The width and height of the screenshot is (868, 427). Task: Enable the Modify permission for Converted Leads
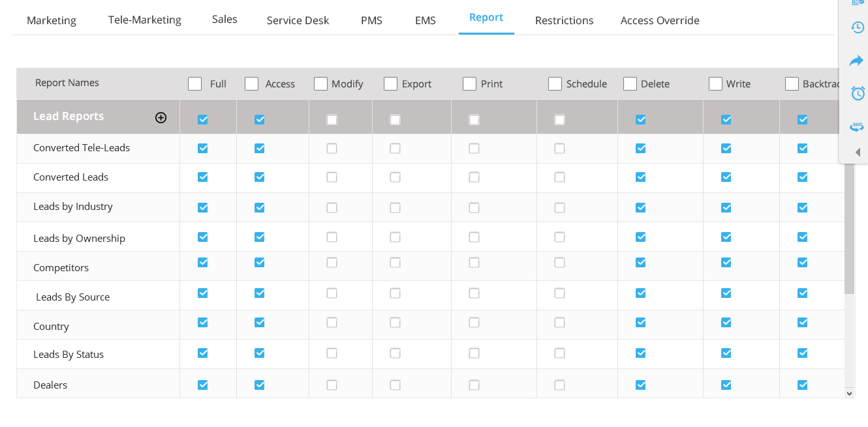point(332,177)
